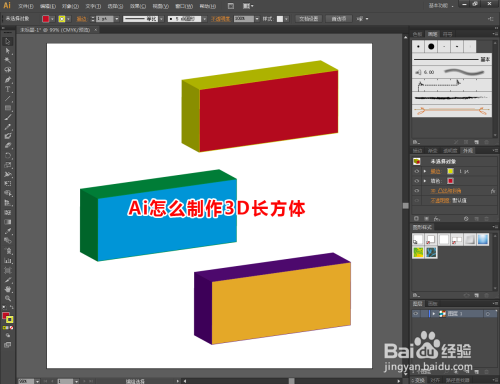Toggle visibility of the 描边 stroke attribute
This screenshot has height=384, width=500.
(x=417, y=171)
